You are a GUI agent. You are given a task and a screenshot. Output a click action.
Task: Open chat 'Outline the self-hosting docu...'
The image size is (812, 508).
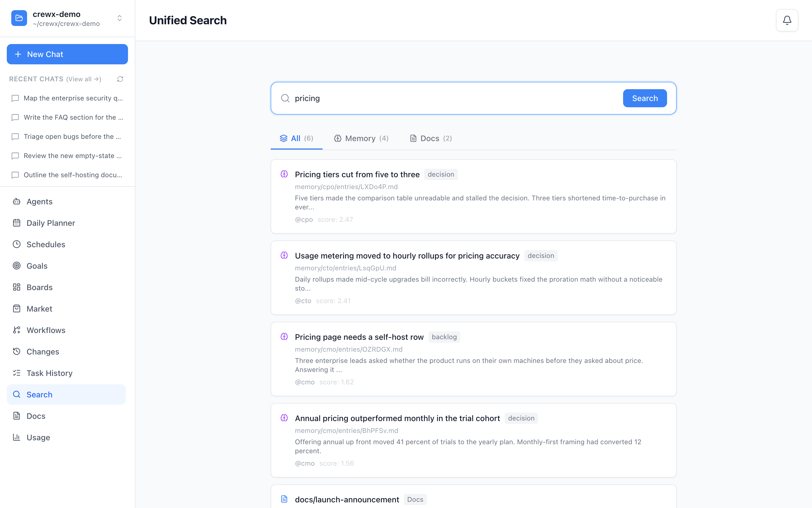click(67, 175)
